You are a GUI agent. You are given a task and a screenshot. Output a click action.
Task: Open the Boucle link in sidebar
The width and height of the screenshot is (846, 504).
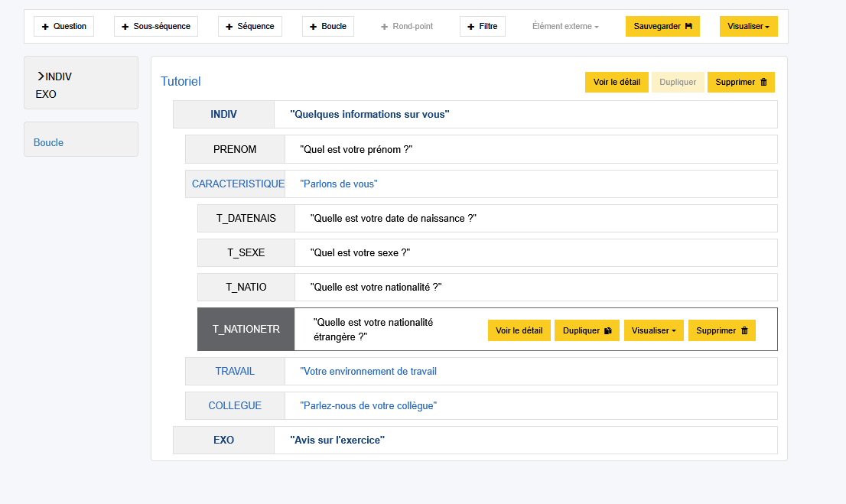(49, 142)
